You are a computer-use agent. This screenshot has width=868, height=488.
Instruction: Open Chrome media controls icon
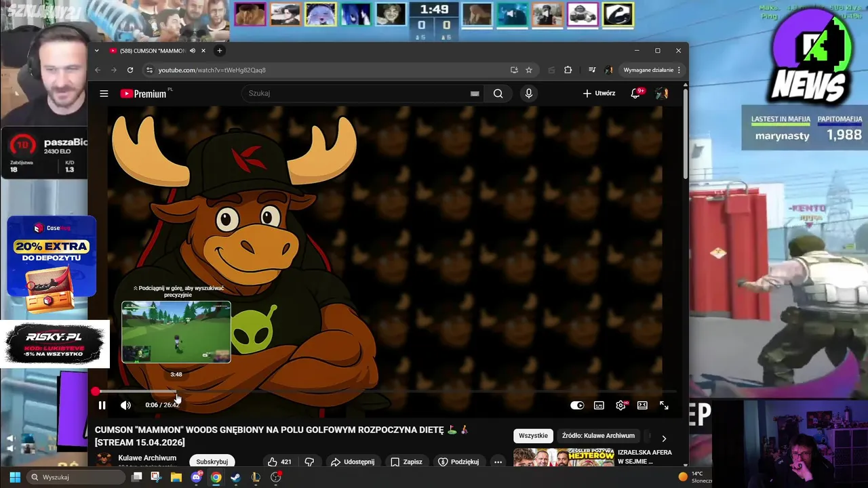tap(592, 70)
